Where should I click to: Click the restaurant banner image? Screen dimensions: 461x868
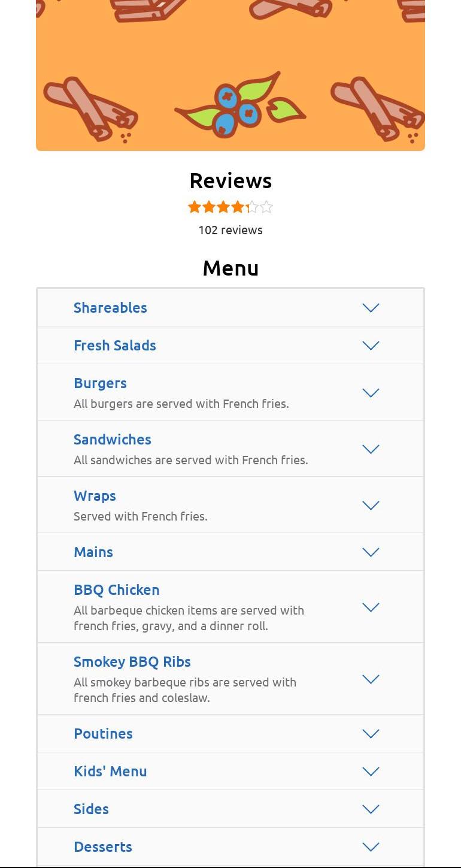(x=230, y=75)
